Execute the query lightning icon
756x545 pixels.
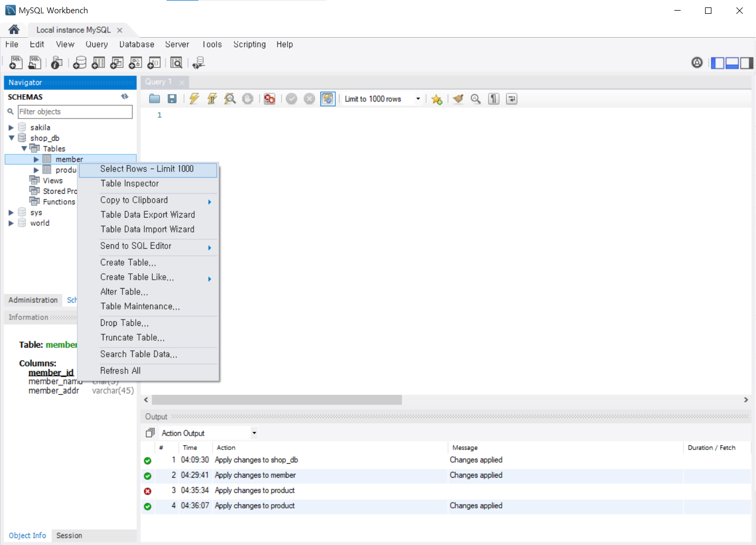click(194, 99)
